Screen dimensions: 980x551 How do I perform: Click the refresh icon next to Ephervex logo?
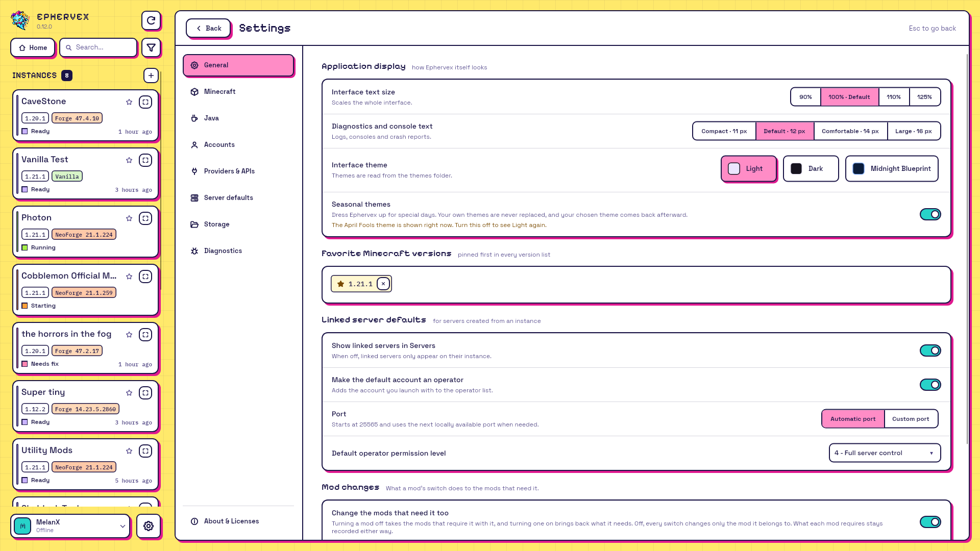(151, 20)
